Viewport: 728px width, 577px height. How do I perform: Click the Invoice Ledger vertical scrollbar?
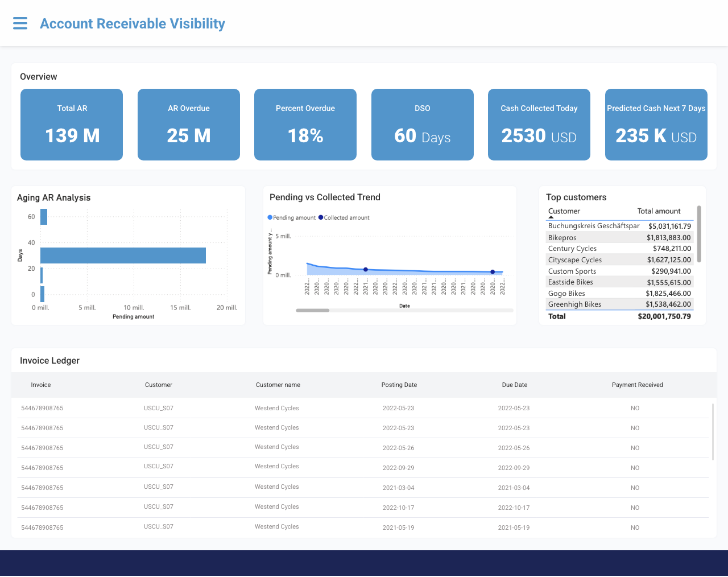coord(713,431)
